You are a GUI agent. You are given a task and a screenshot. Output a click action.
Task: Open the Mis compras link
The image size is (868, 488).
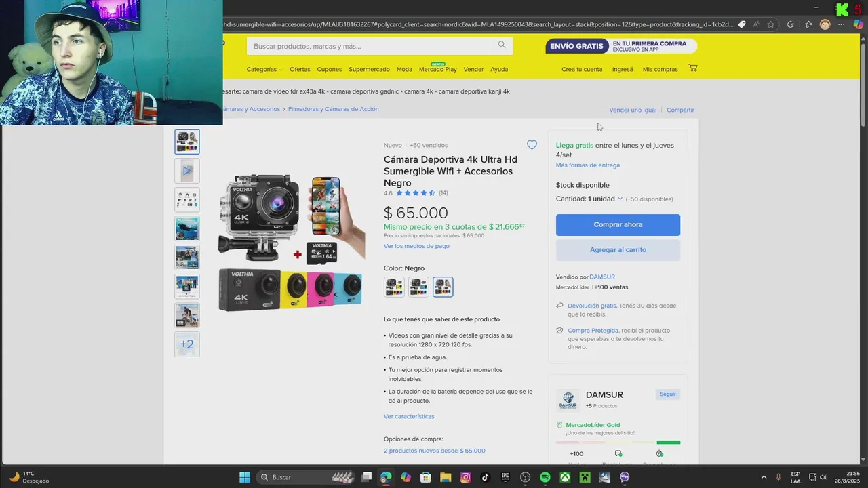[660, 69]
